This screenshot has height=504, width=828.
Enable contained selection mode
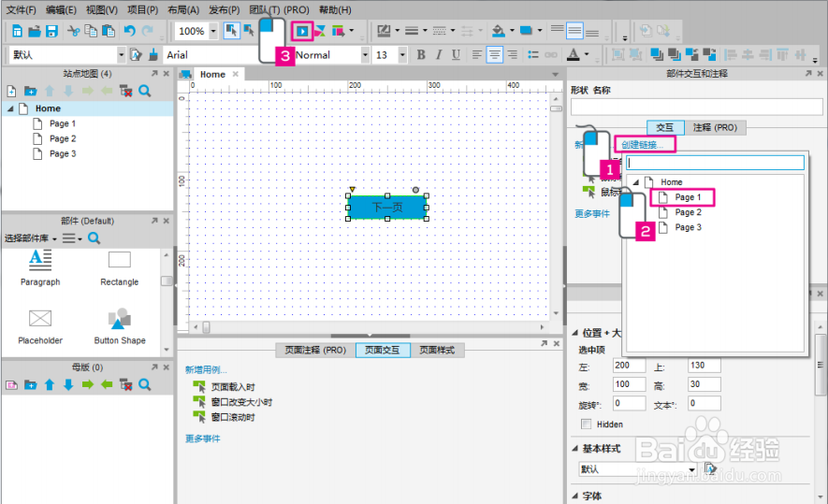tap(248, 31)
